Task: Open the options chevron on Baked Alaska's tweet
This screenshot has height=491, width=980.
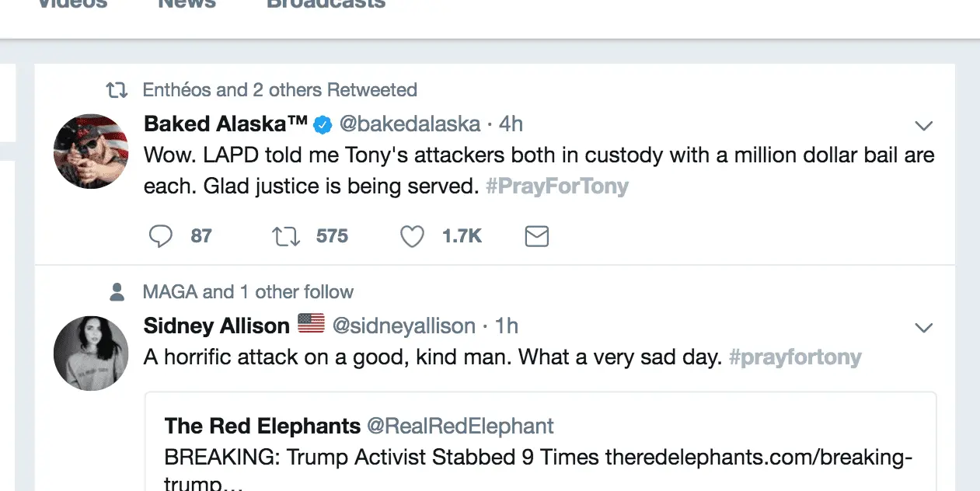Action: pos(923,126)
